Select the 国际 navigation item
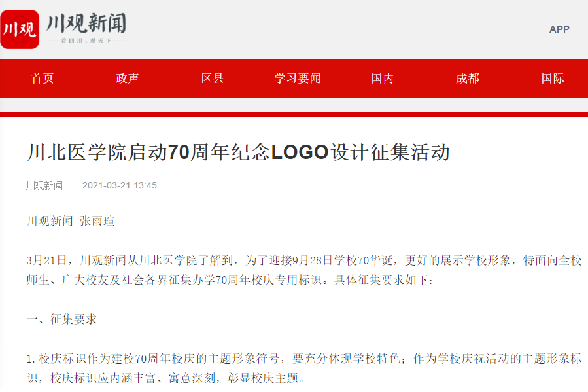This screenshot has width=588, height=392. (553, 79)
